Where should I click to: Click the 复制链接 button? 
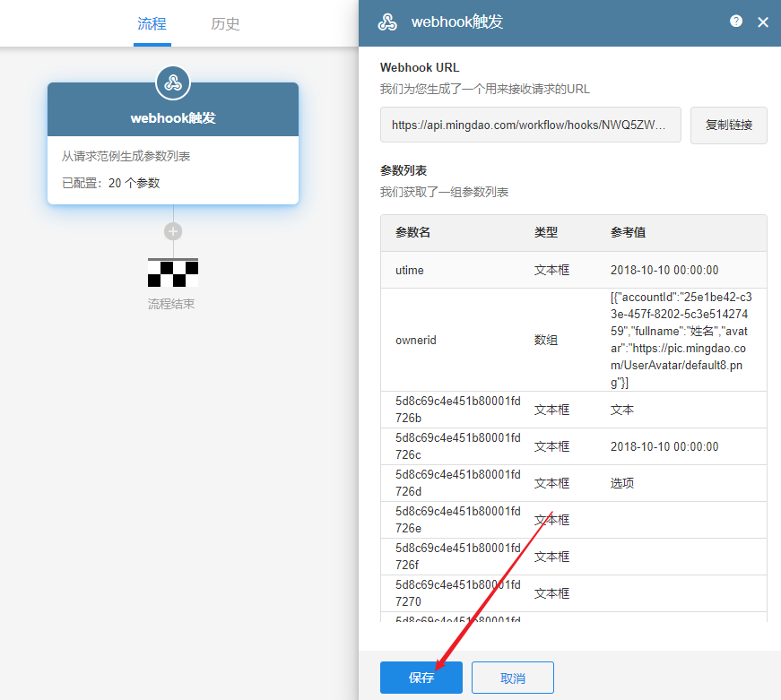coord(728,125)
